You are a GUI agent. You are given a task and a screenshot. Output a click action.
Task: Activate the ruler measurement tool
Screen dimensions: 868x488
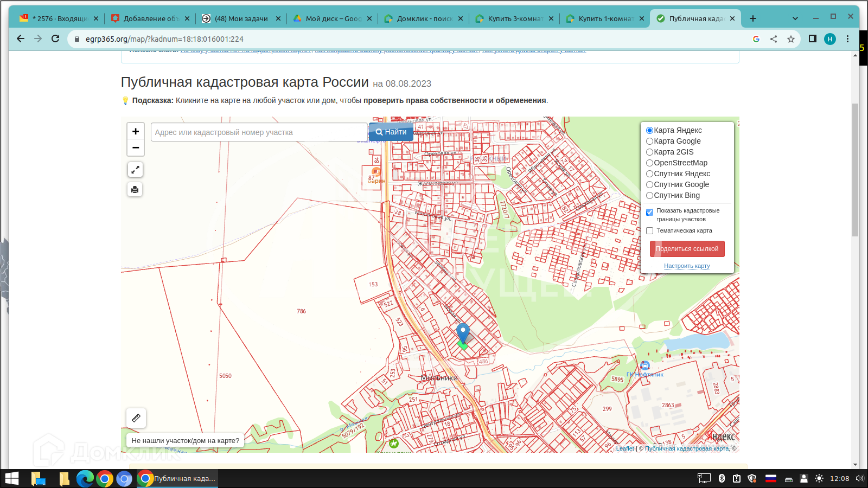[136, 418]
